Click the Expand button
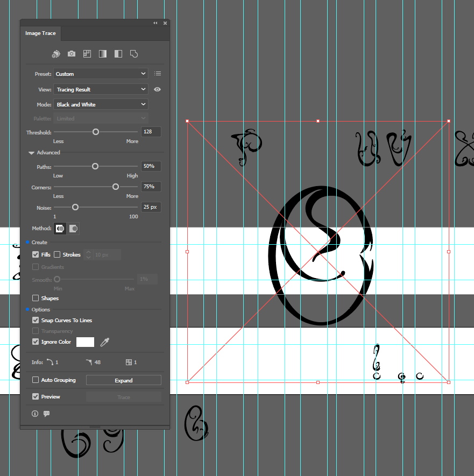Image resolution: width=474 pixels, height=476 pixels. (123, 380)
